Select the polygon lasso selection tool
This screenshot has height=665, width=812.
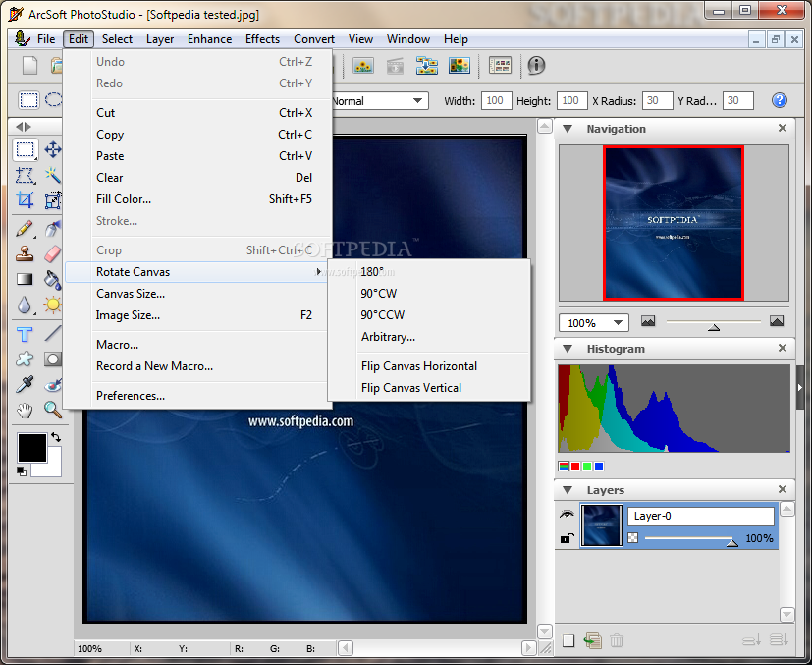[25, 175]
